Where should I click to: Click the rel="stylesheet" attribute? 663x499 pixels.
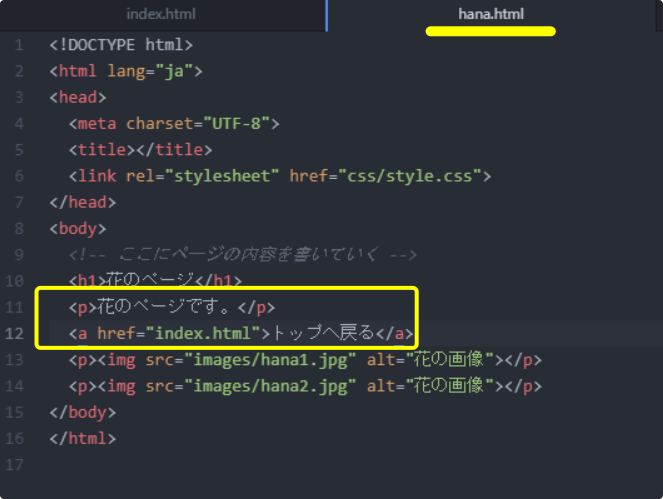[203, 176]
